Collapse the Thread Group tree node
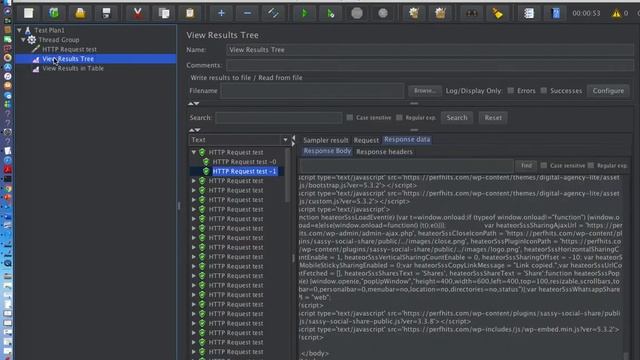Screen dimensions: 640x360 [23, 40]
